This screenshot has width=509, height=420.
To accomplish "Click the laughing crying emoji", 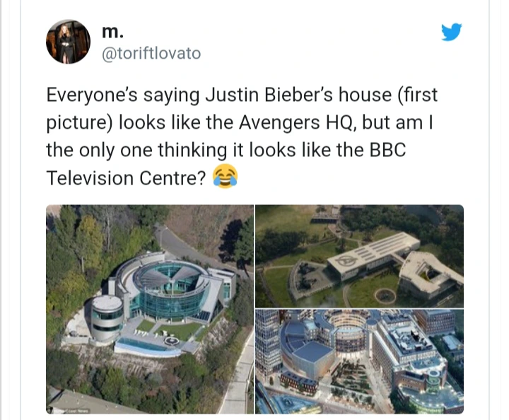I will tap(225, 177).
